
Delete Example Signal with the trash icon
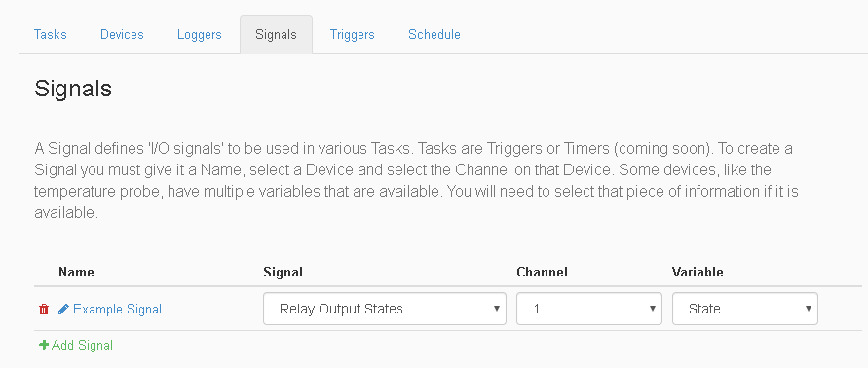point(44,309)
